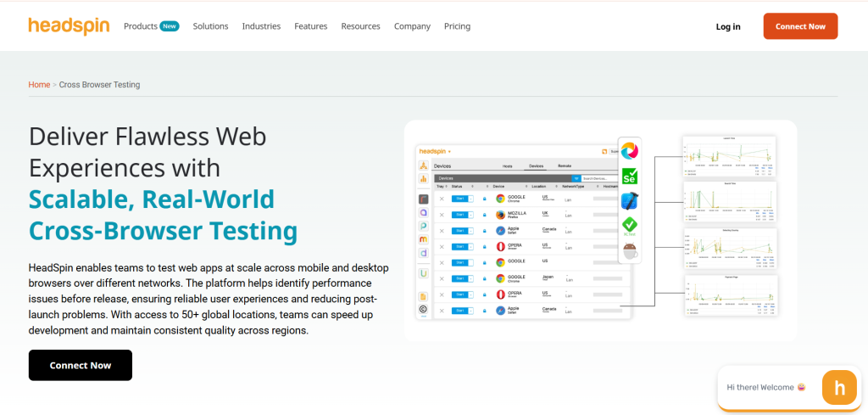The width and height of the screenshot is (868, 415).
Task: Click the Mozilla Firefox browser icon
Action: point(500,214)
